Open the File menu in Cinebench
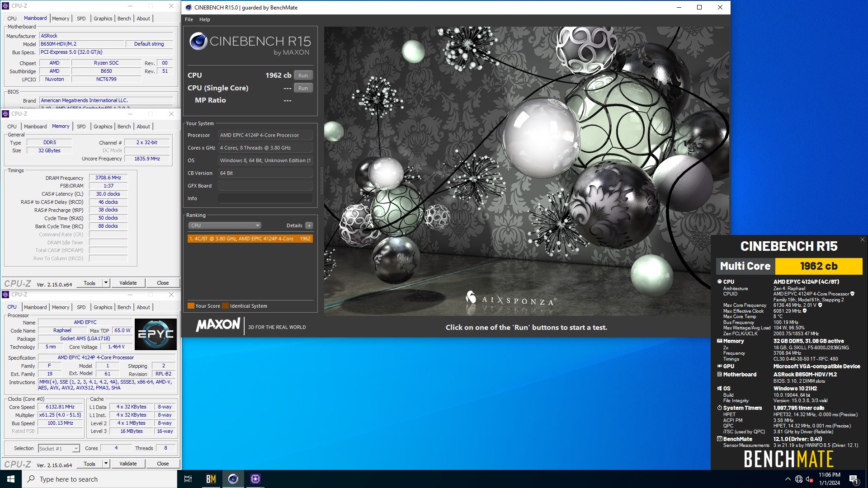Screen dimensions: 868x488 point(189,19)
